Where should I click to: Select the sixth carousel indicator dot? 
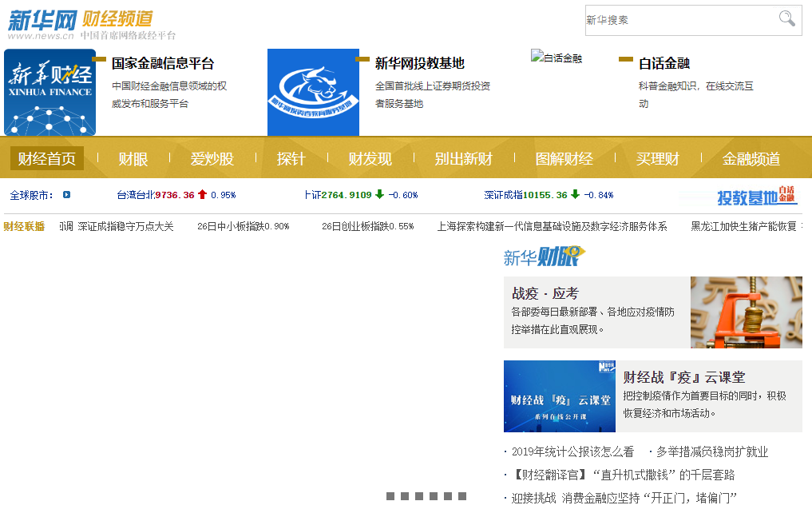(462, 496)
